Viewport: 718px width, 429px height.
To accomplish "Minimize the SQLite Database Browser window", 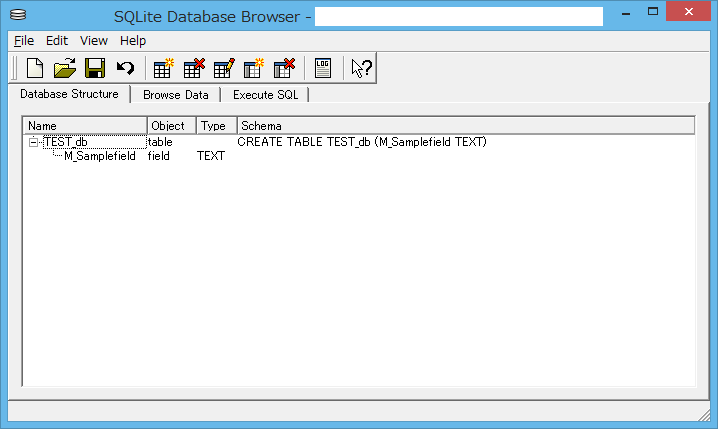I will click(x=626, y=12).
